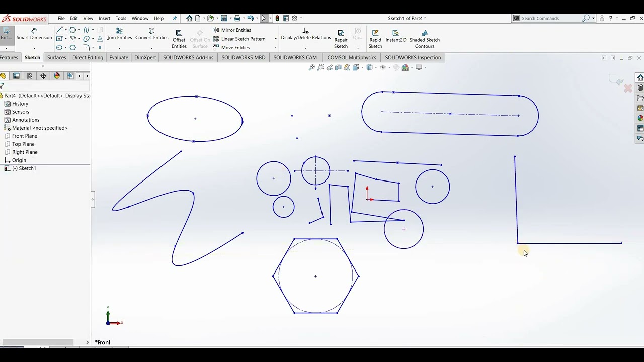Toggle Shaded Sketch Contours
644x362 pixels.
(425, 39)
